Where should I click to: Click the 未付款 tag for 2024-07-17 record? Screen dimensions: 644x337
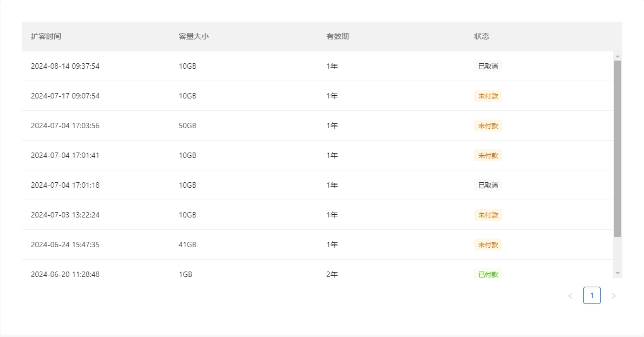pos(487,96)
